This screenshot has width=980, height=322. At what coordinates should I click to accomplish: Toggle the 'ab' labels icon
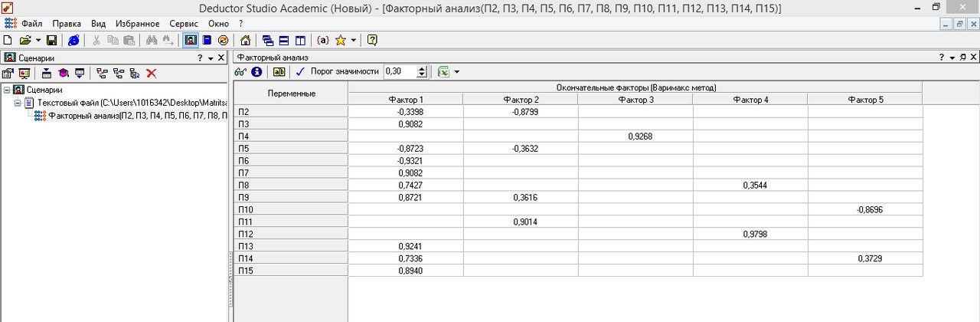pyautogui.click(x=279, y=71)
